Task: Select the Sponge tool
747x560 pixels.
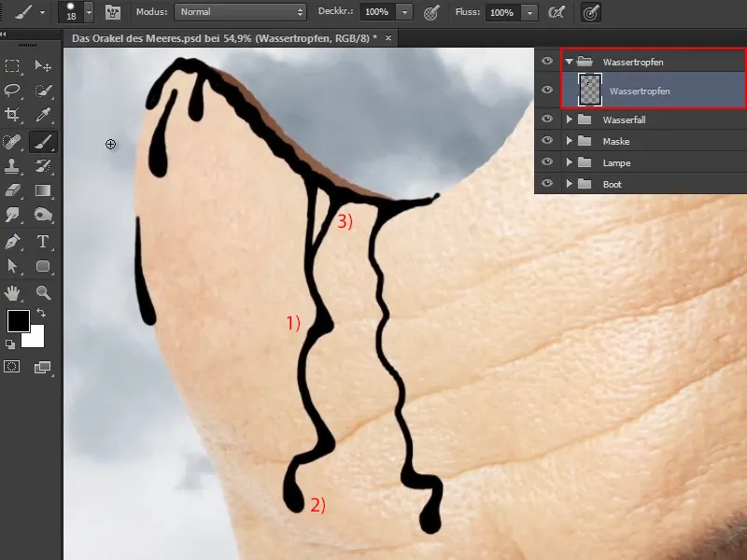Action: (43, 215)
